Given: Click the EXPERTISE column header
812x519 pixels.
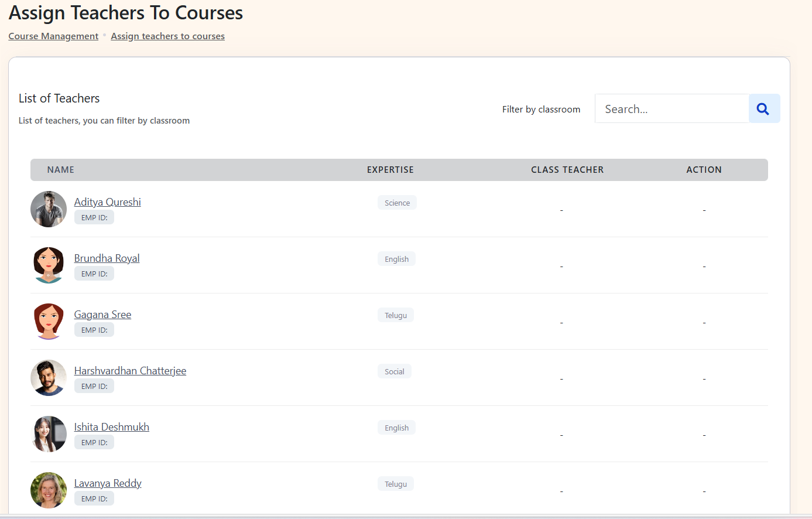Looking at the screenshot, I should click(390, 170).
